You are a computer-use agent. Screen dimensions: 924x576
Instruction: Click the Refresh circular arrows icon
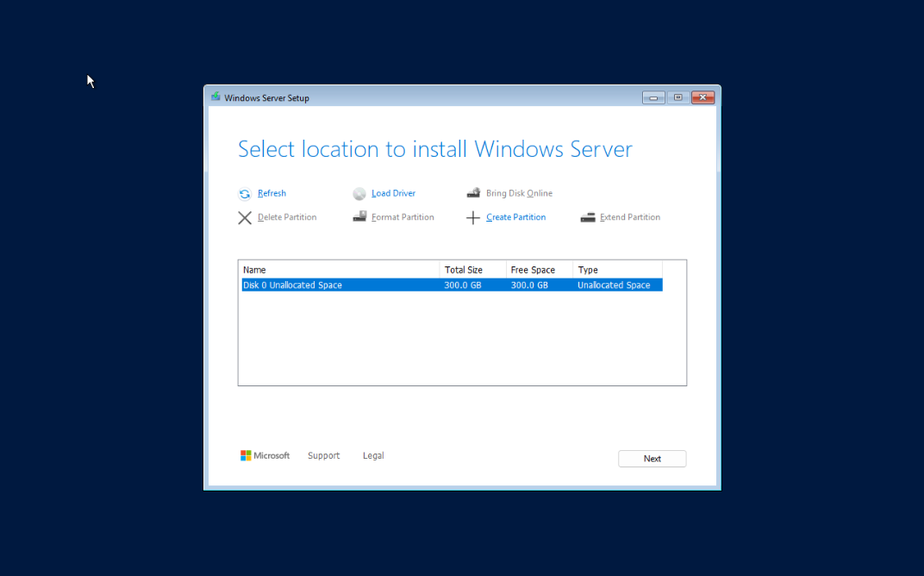tap(245, 194)
